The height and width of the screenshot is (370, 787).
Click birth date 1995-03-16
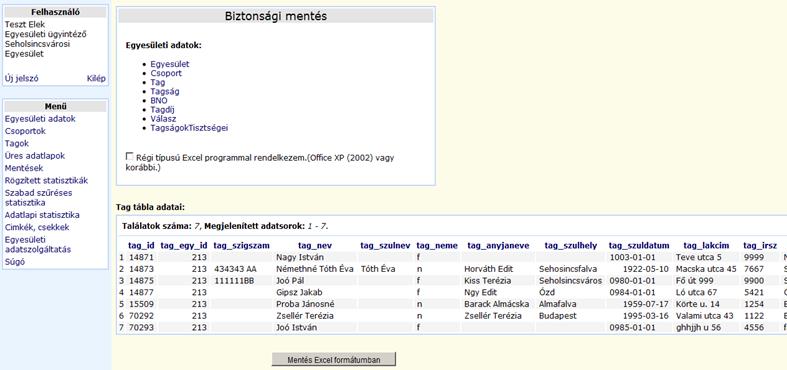point(646,316)
